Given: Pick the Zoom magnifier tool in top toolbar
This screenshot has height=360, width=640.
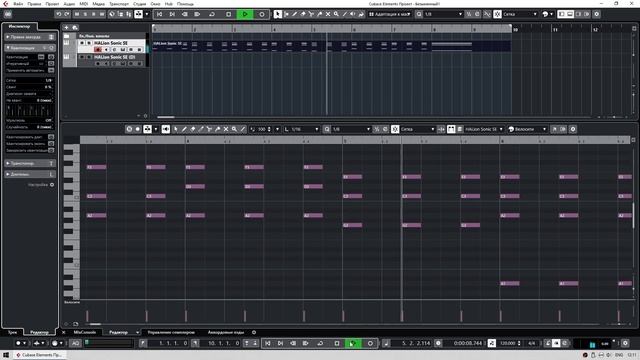Looking at the screenshot, I should [336, 14].
